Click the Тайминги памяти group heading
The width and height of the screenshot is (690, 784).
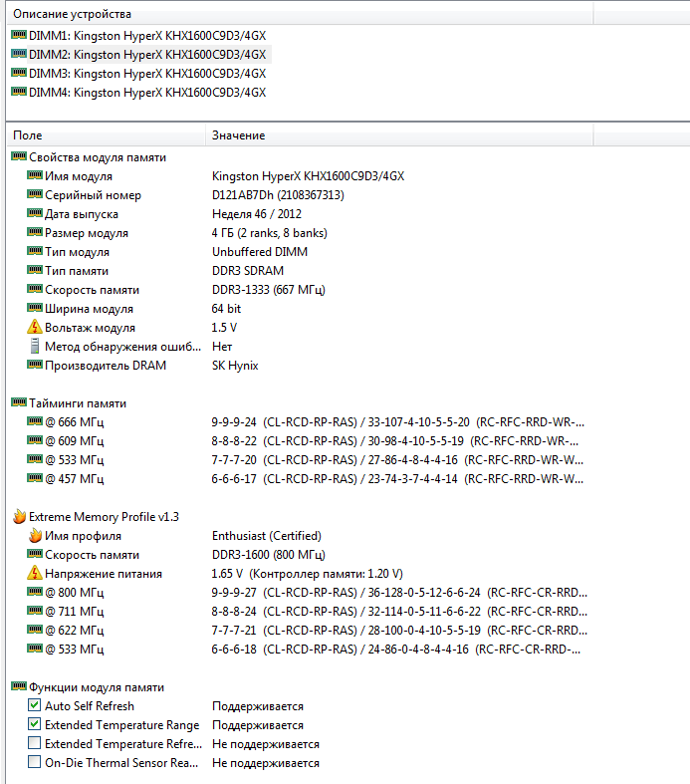click(78, 403)
